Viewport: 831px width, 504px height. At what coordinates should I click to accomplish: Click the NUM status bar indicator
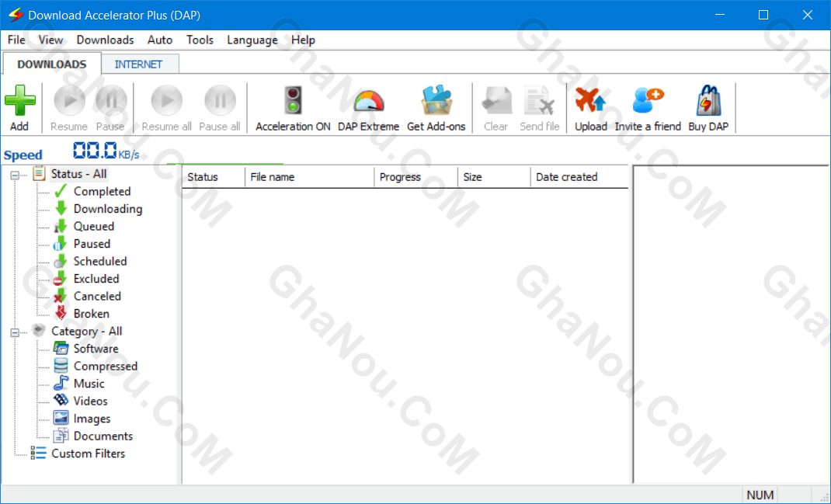pos(760,495)
